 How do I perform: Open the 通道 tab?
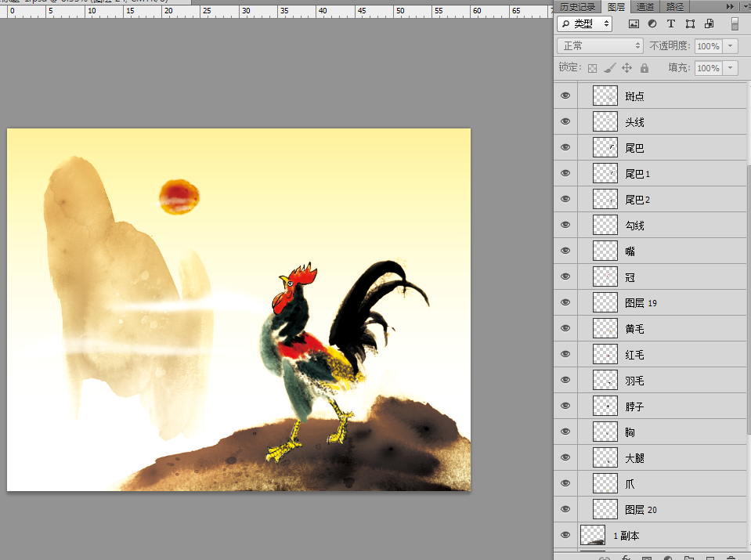pos(645,7)
